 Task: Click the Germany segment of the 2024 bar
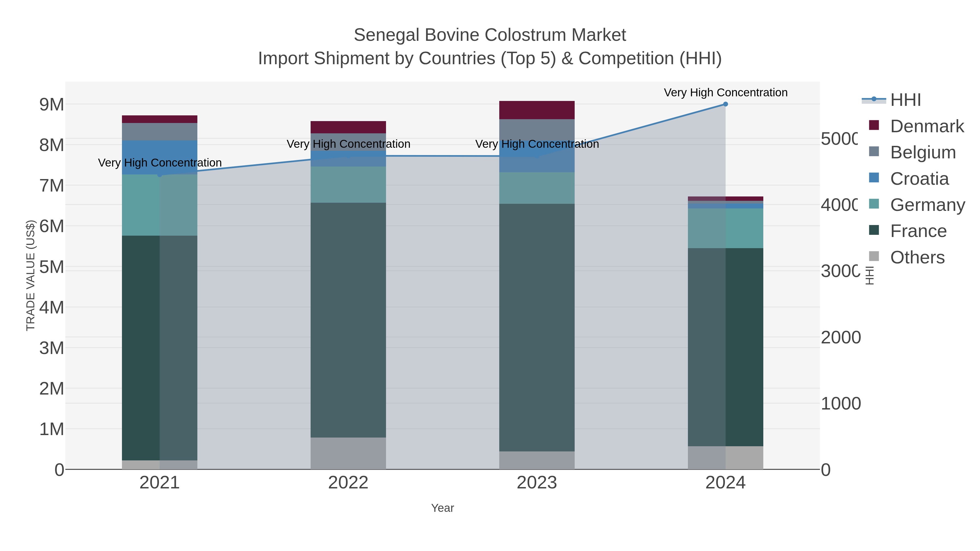[725, 228]
